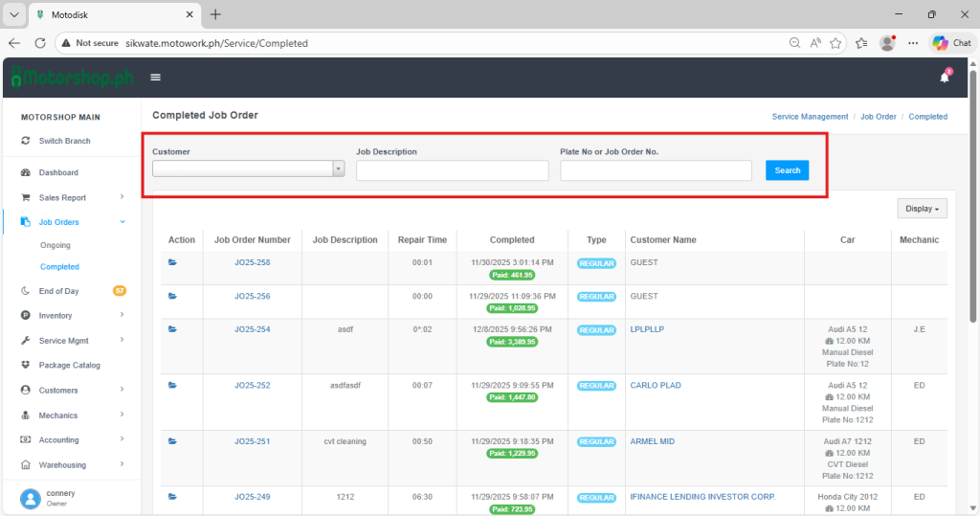Select Ongoing under Job Orders
Viewport: 980px width, 516px height.
click(56, 246)
